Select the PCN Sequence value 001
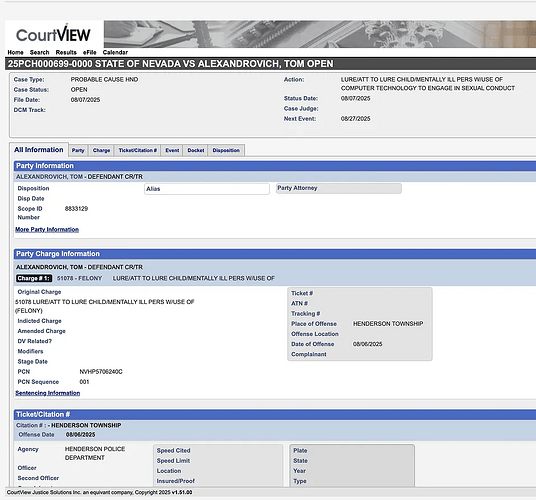This screenshot has width=536, height=500. [x=84, y=382]
